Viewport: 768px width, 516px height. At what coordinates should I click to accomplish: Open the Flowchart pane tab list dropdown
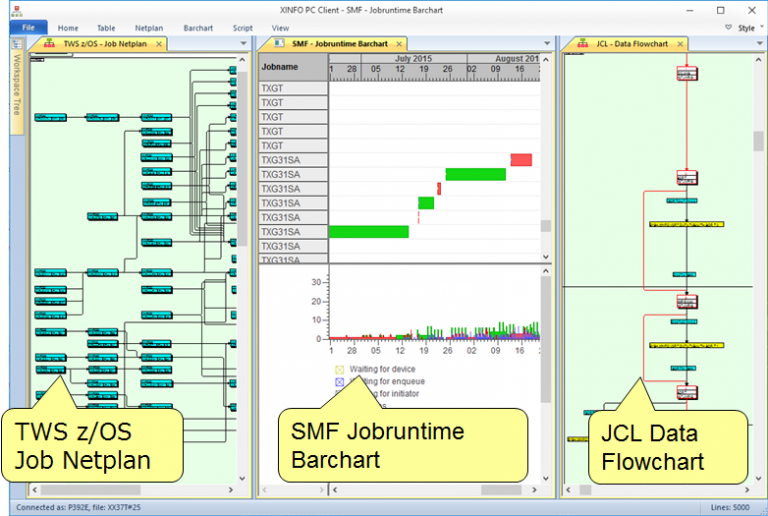tap(760, 44)
